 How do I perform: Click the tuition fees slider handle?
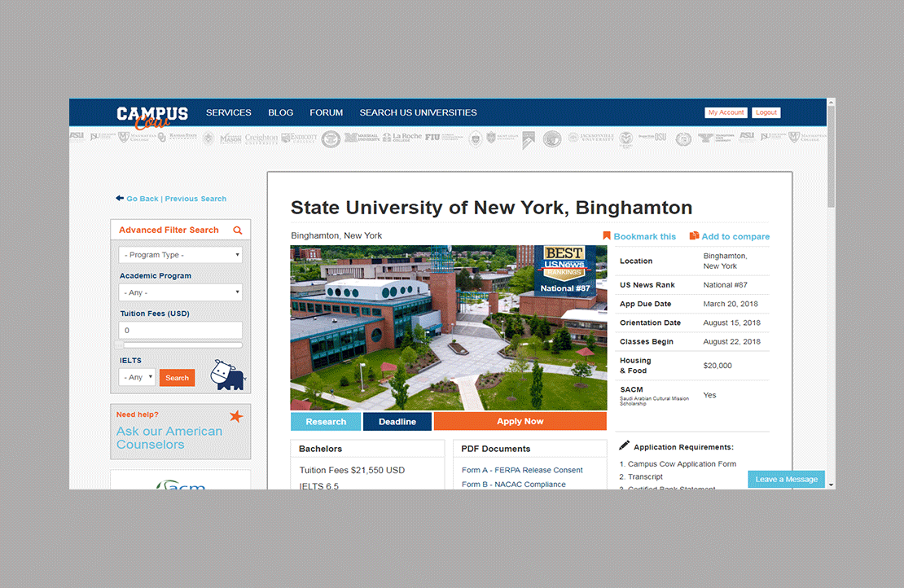pos(120,344)
